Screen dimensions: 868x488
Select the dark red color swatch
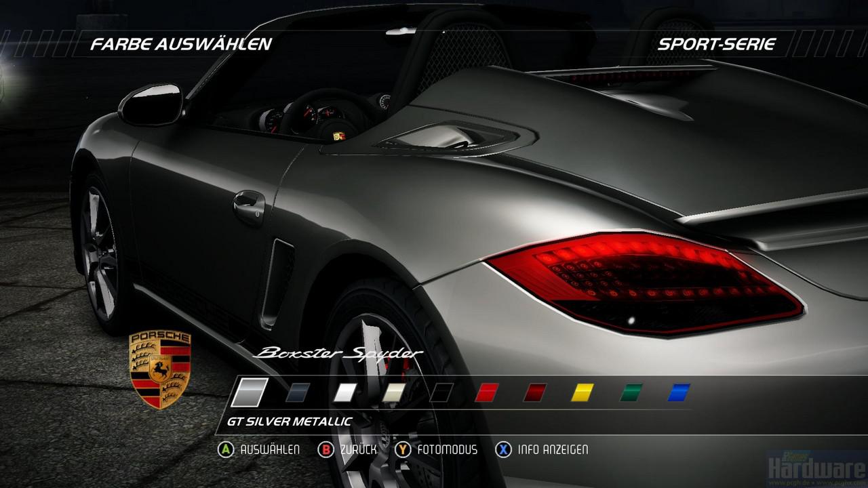click(534, 392)
